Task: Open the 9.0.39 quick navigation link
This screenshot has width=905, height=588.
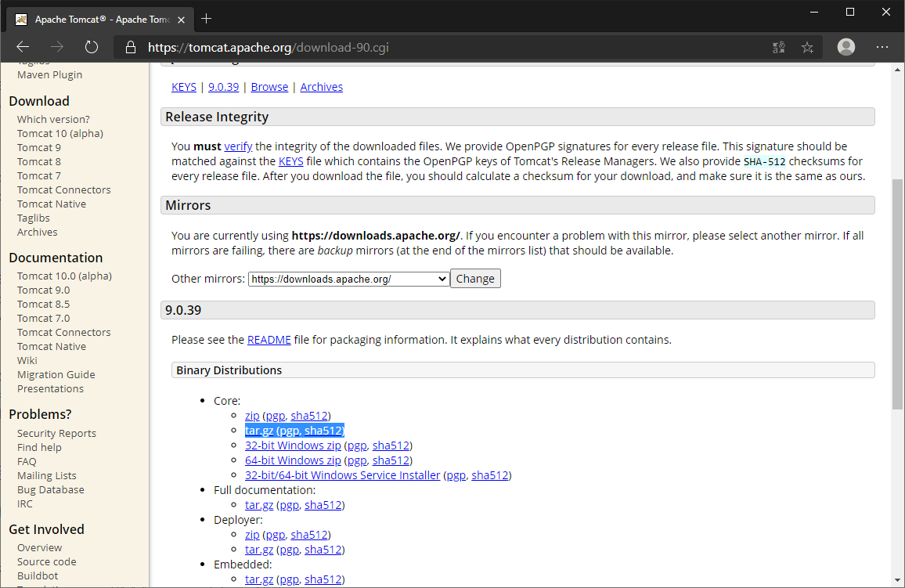Action: click(223, 87)
